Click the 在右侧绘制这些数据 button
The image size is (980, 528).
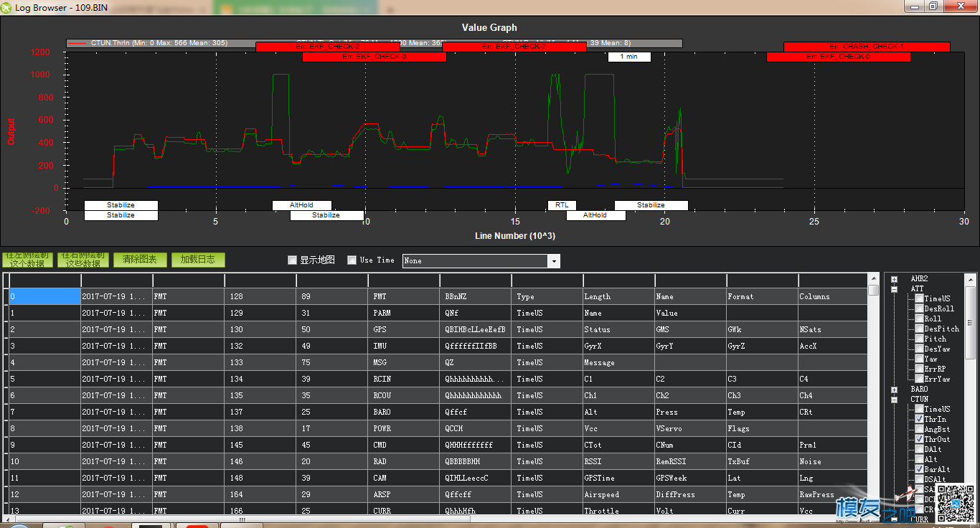pyautogui.click(x=83, y=259)
